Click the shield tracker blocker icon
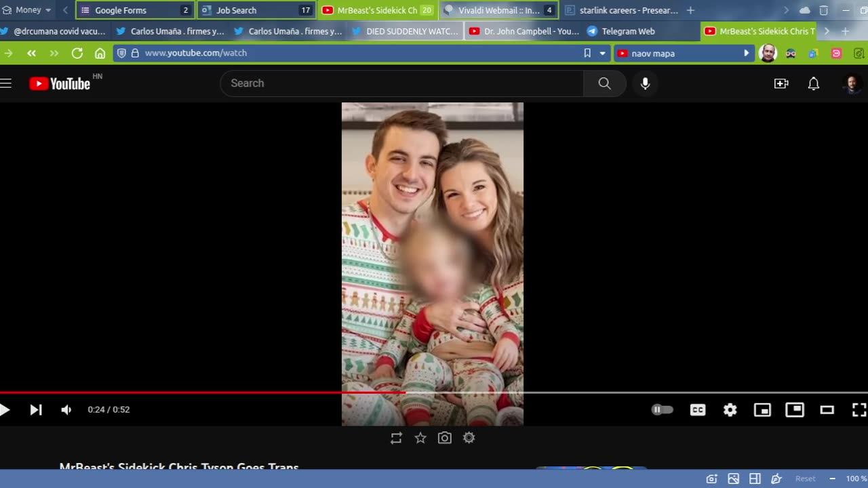This screenshot has height=488, width=868. (x=121, y=53)
